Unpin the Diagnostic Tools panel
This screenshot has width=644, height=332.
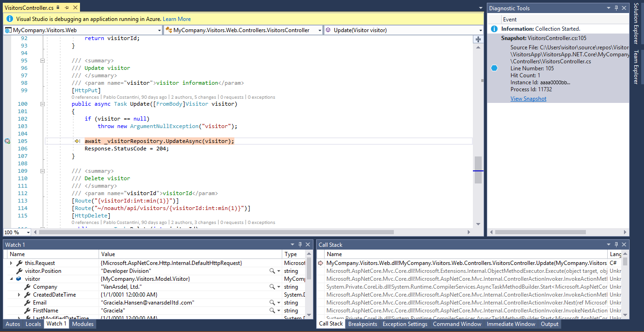pyautogui.click(x=616, y=7)
